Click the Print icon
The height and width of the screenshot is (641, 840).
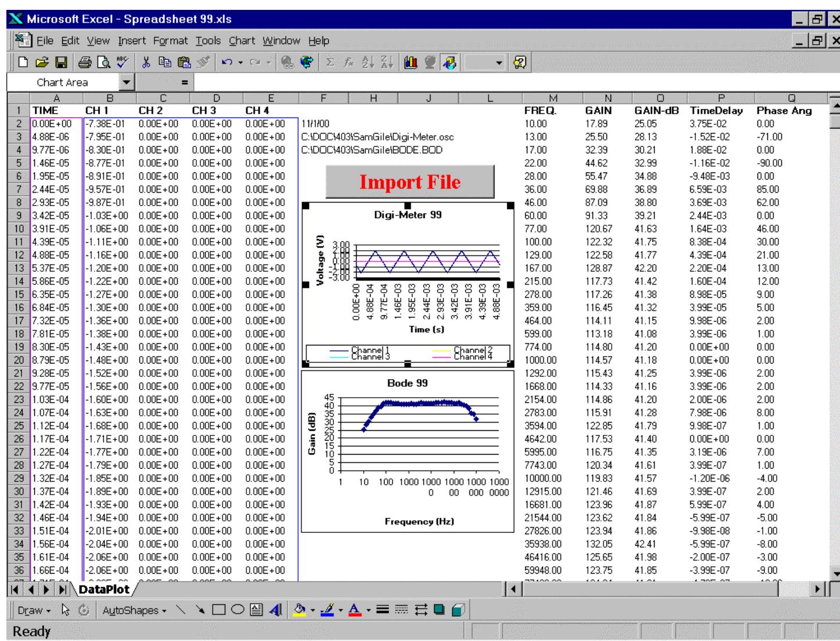[85, 61]
